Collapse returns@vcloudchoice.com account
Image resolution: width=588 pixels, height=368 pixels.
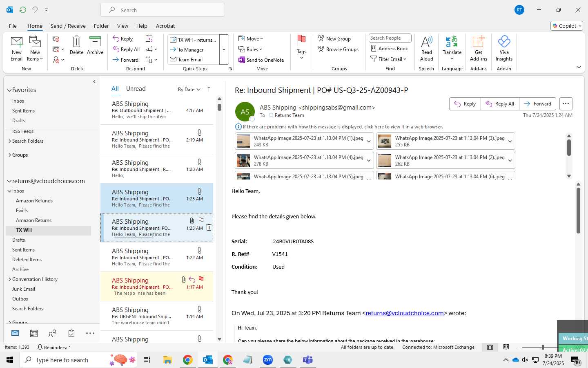pos(9,182)
